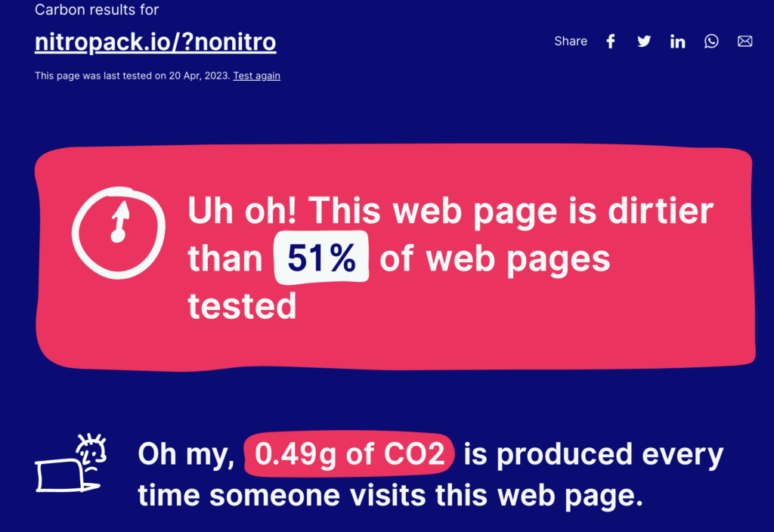Click the person-at-laptop illustration
Screen dimensions: 774x532
point(71,463)
